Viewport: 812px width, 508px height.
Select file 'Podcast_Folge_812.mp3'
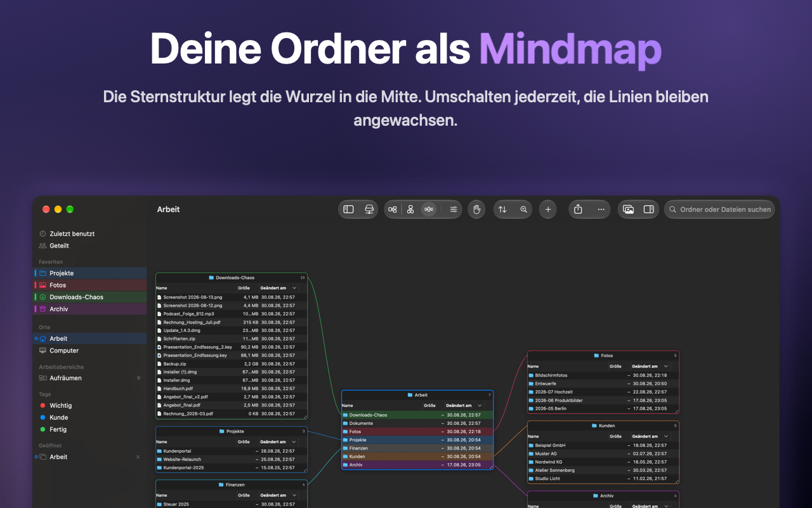[x=232, y=314]
